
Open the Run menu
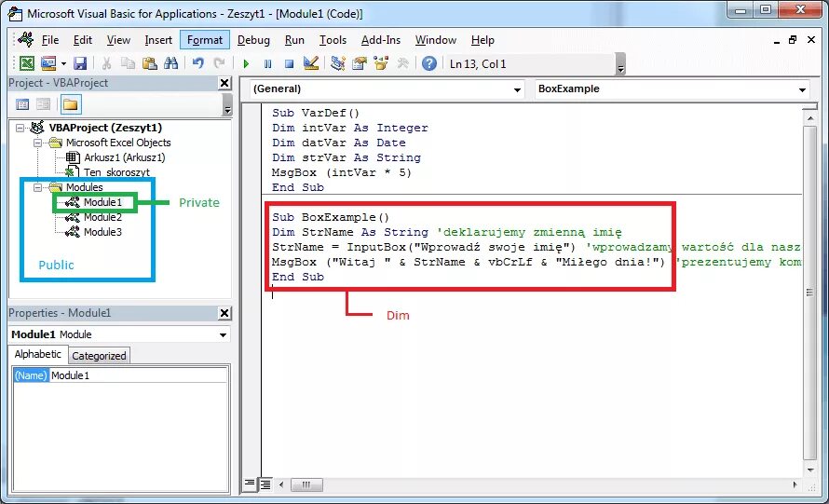294,40
